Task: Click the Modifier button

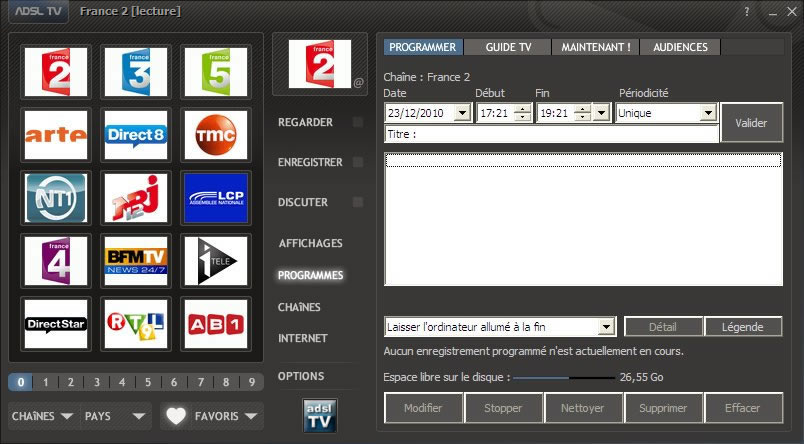Action: [x=423, y=408]
